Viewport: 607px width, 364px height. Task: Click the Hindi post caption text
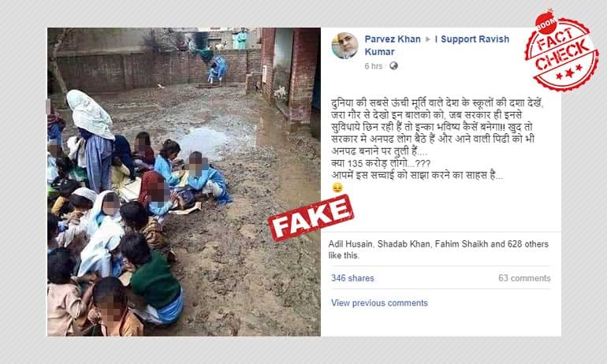[438, 139]
